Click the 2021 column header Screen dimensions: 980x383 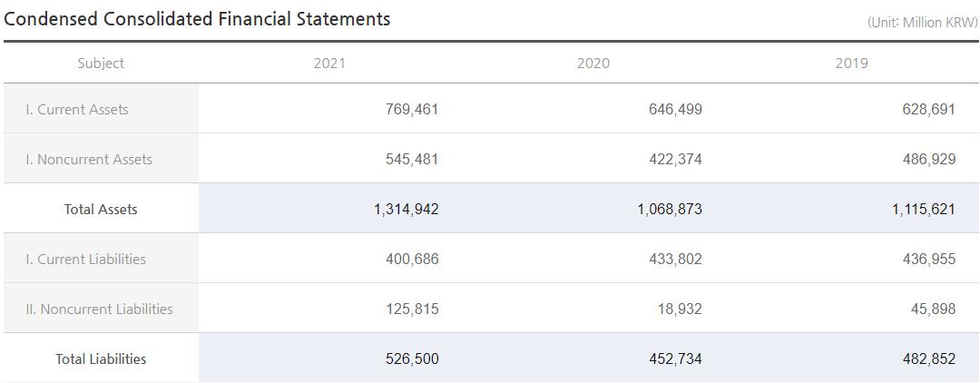coord(329,64)
